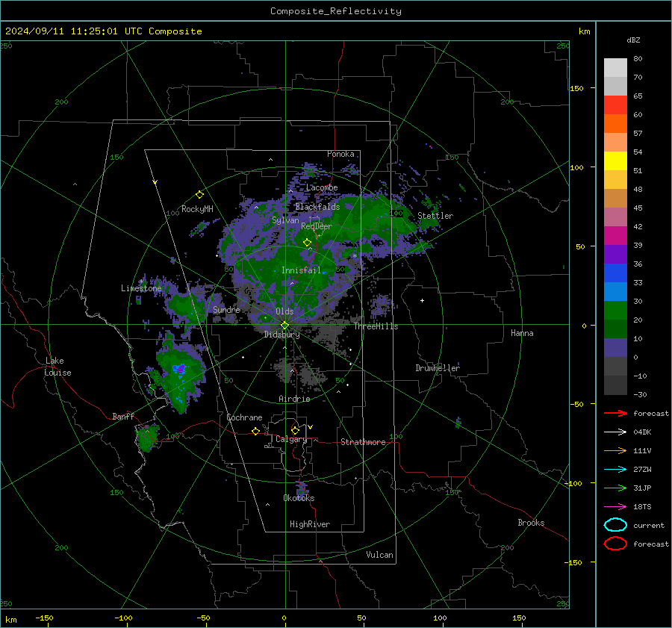The width and height of the screenshot is (672, 628).
Task: Click the bright green 30–20 dBZ swatch
Action: click(x=615, y=311)
